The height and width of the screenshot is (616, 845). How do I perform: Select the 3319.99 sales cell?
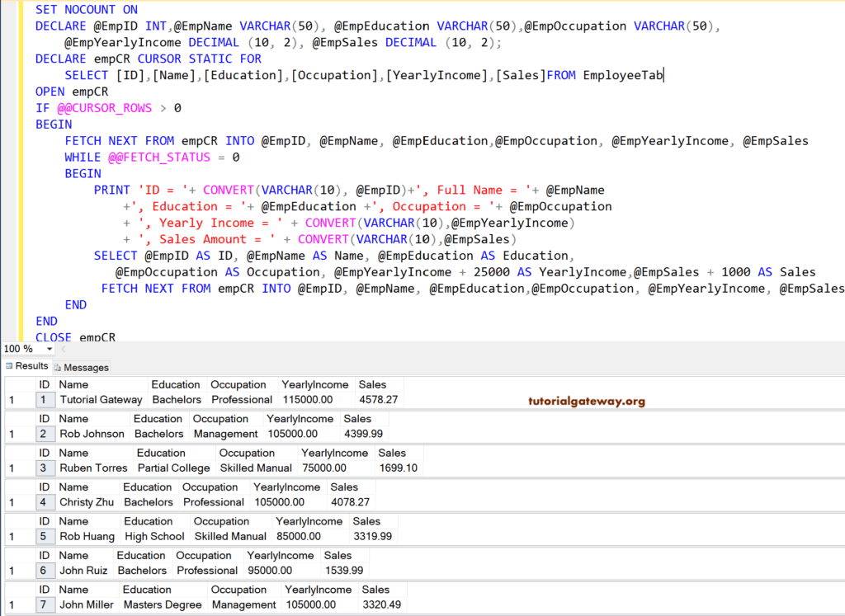pos(374,536)
